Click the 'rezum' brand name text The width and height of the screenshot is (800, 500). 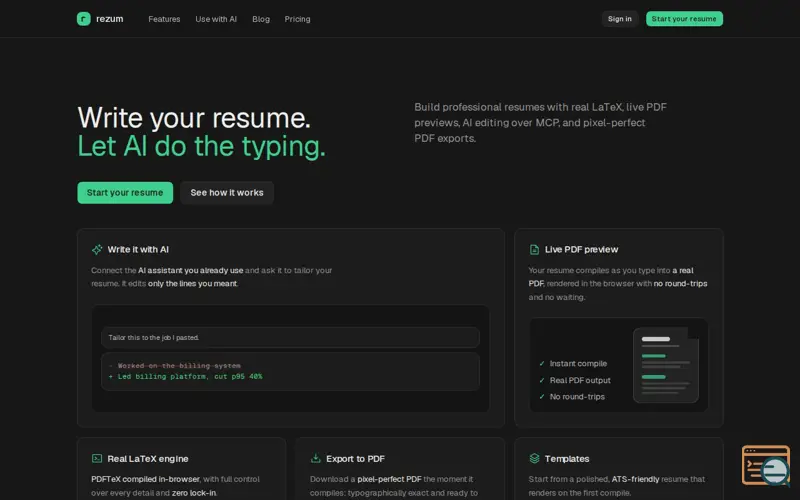point(110,19)
